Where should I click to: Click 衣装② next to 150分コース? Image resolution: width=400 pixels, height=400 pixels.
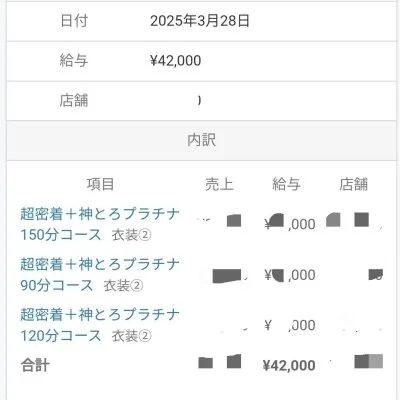(131, 235)
